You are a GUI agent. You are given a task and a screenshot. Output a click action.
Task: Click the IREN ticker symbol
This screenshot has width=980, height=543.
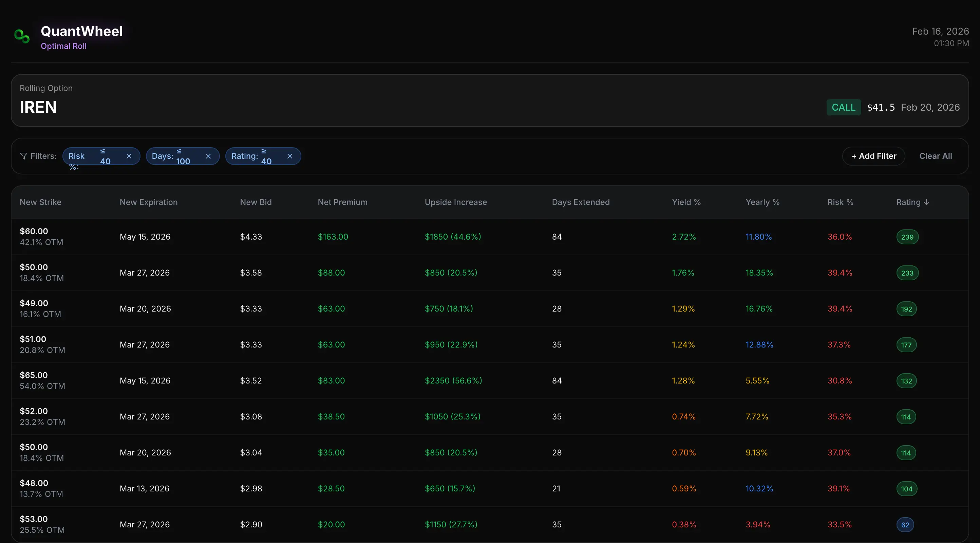(x=38, y=107)
